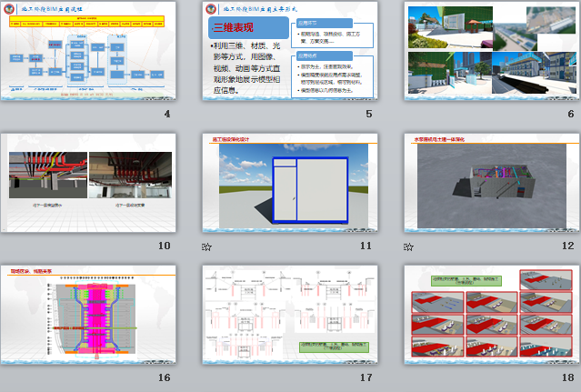Click the slide number 10 label
Image resolution: width=581 pixels, height=392 pixels.
tap(164, 246)
